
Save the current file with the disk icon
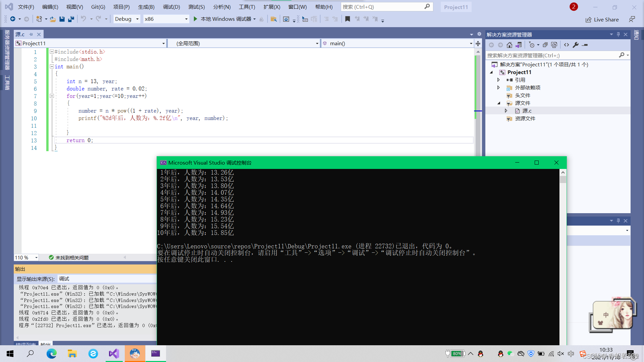62,19
